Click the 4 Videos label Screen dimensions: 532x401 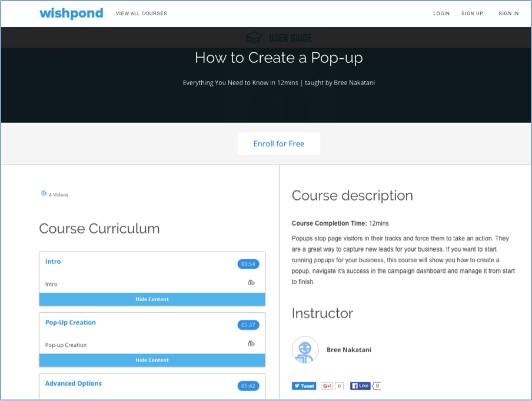point(58,195)
